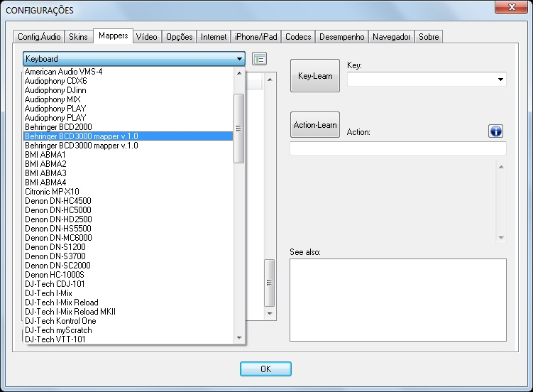The width and height of the screenshot is (533, 392).
Task: Click the mapping list scrollbar thumb
Action: (269, 283)
